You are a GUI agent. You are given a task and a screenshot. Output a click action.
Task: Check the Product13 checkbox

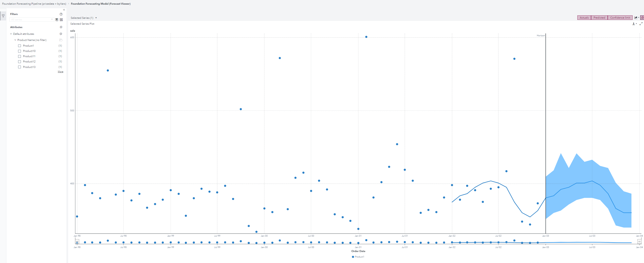[x=19, y=67]
